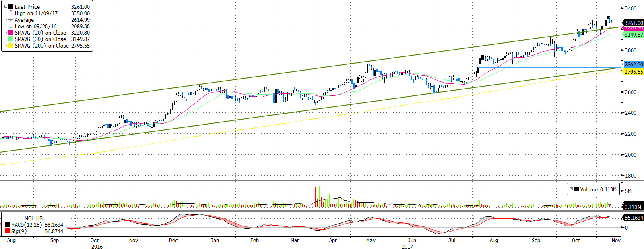644x249 pixels.
Task: Select 'SMAVG (30) on Close' legend label
Action: 40,39
